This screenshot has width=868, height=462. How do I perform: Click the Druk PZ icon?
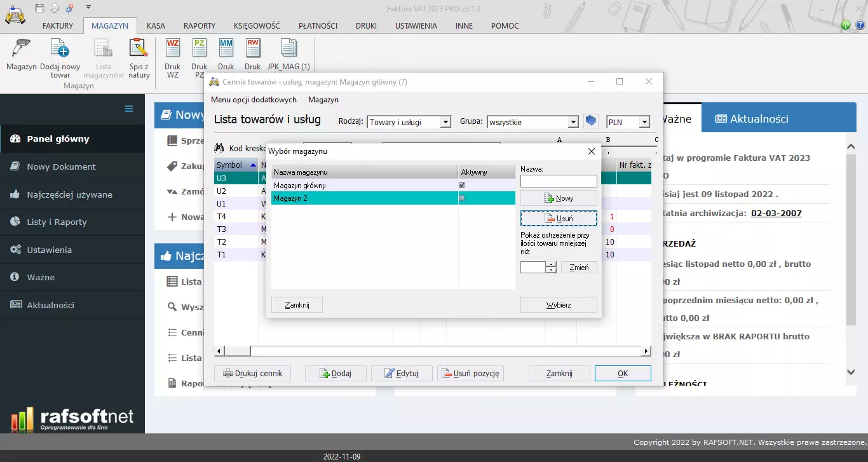point(200,49)
